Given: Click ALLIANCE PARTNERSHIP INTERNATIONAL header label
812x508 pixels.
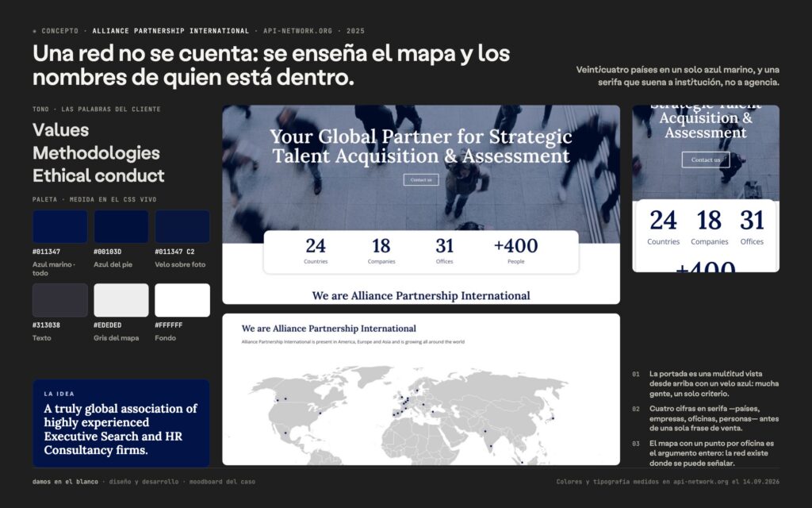Looking at the screenshot, I should tap(171, 31).
